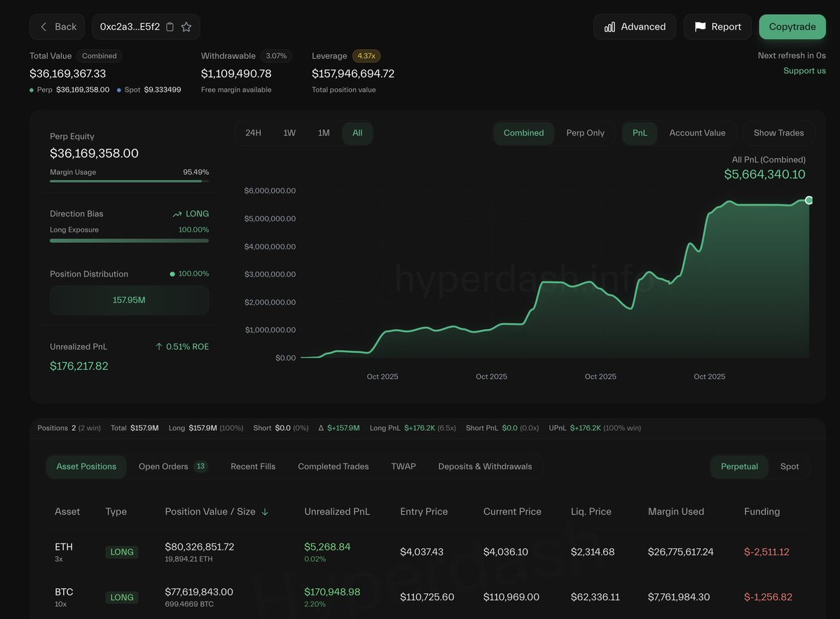The width and height of the screenshot is (840, 619).
Task: Copy the wallet address with clipboard icon
Action: point(170,27)
